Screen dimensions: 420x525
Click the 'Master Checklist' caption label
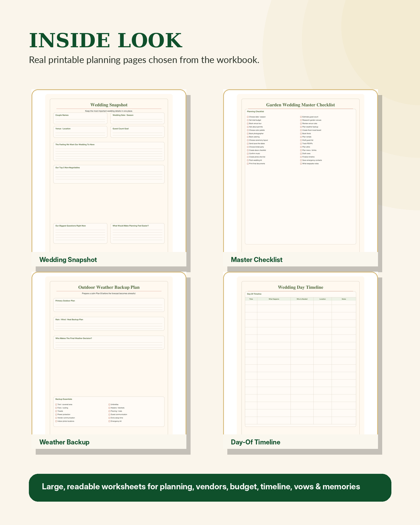click(257, 260)
